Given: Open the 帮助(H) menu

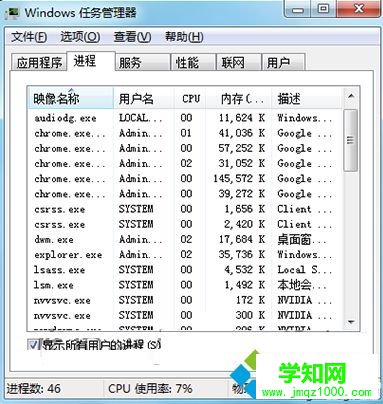Looking at the screenshot, I should [x=184, y=37].
